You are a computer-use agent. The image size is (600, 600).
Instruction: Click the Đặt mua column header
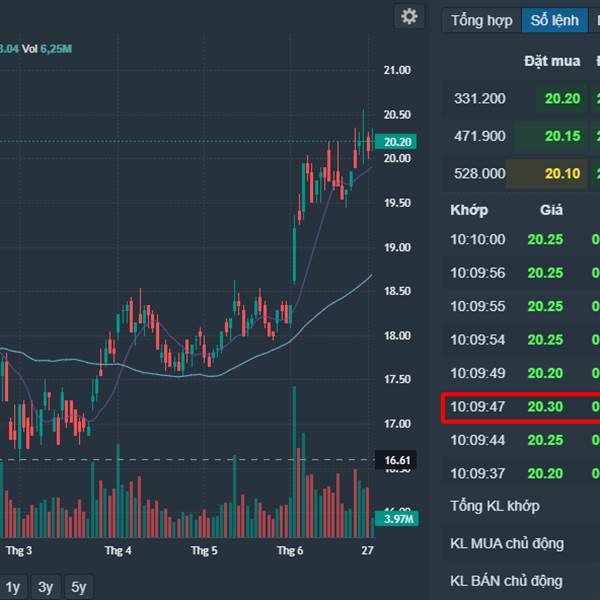[552, 61]
